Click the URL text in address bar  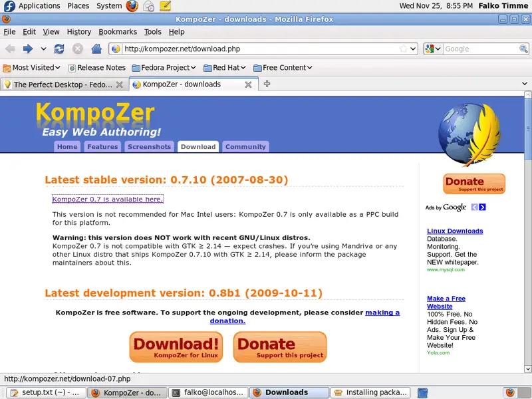(x=182, y=49)
